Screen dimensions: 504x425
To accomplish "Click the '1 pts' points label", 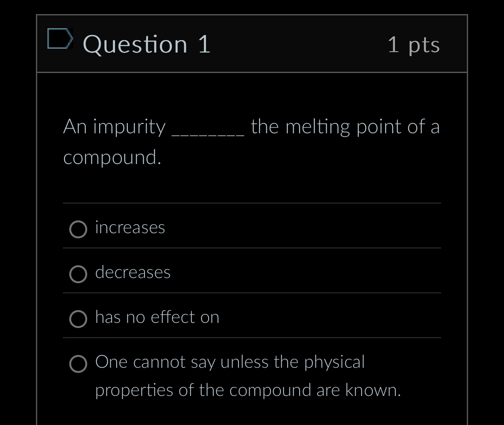I will [x=414, y=45].
